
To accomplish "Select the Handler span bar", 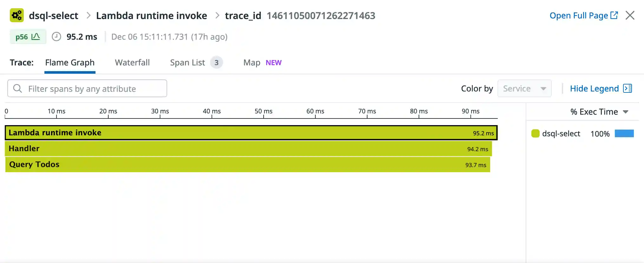I will coord(248,149).
